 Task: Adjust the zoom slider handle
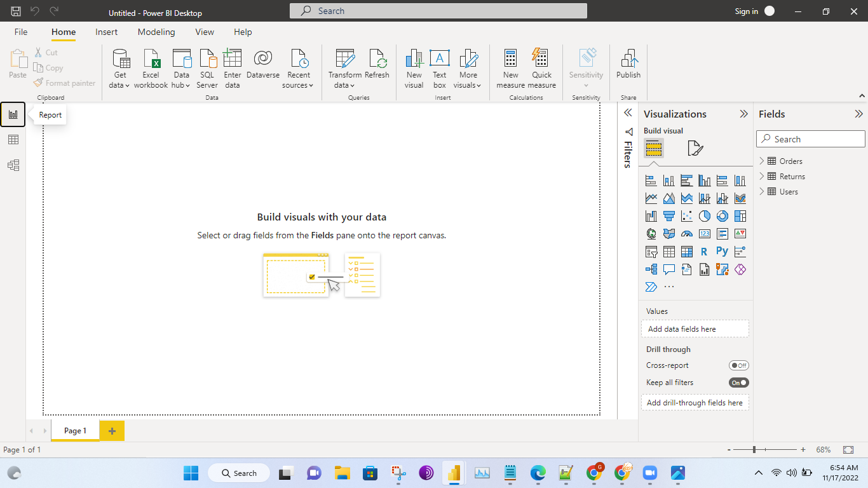pyautogui.click(x=754, y=449)
